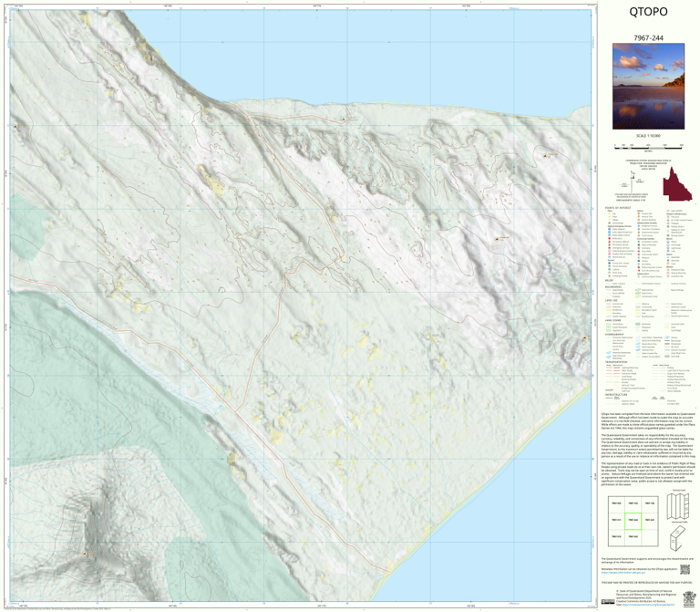This screenshot has height=612, width=700.
Task: Click the grid and magnetic north declination diagram
Action: [632, 182]
